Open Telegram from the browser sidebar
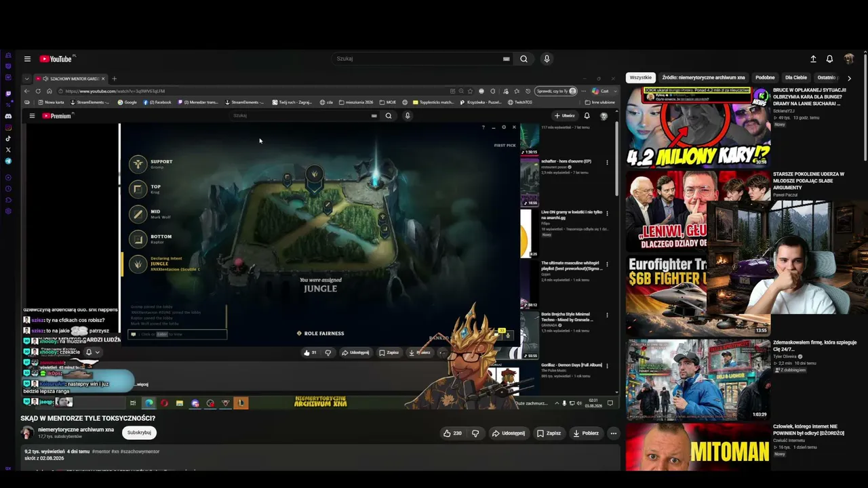 click(x=8, y=161)
